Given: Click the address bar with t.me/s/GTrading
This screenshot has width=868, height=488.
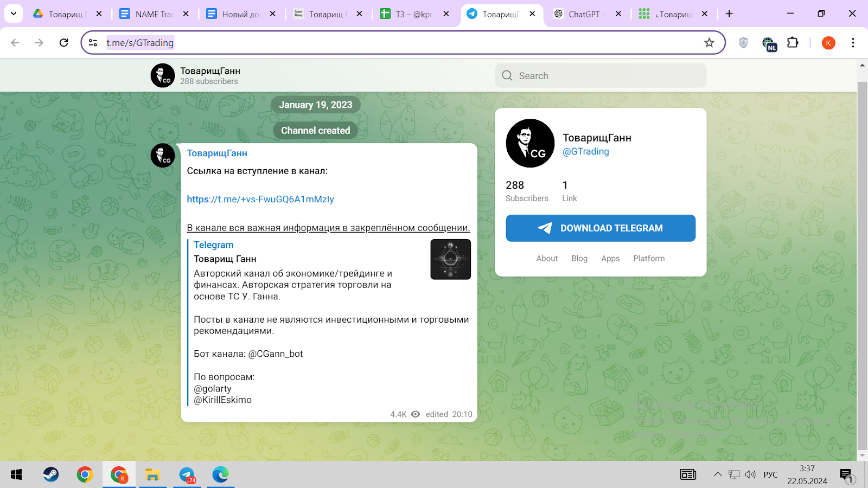Looking at the screenshot, I should click(403, 43).
